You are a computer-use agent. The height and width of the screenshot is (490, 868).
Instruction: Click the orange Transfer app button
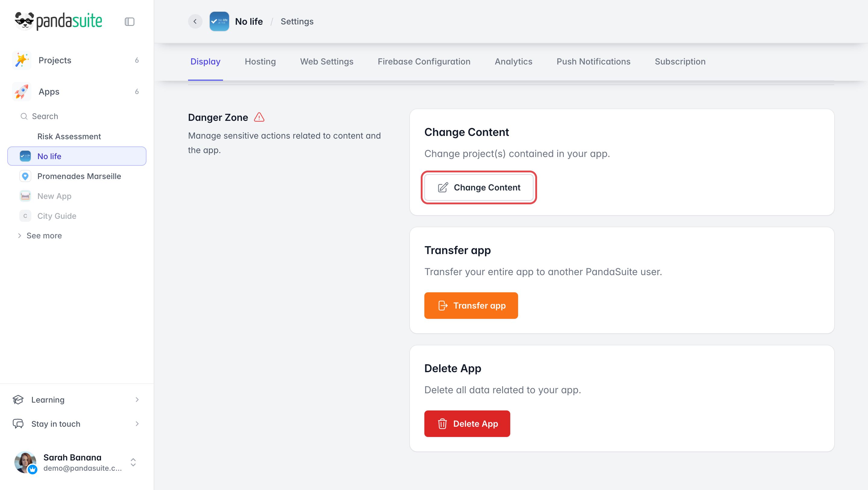pos(471,306)
